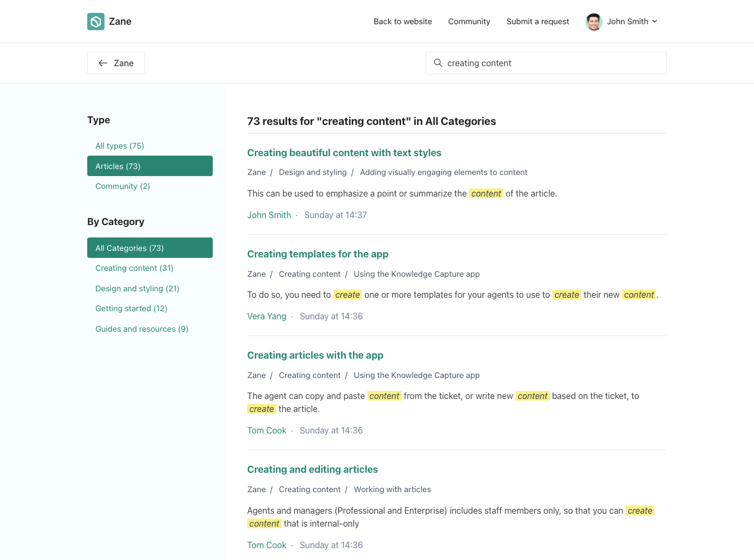Filter by Design and styling (21)
The width and height of the screenshot is (754, 560).
point(137,289)
